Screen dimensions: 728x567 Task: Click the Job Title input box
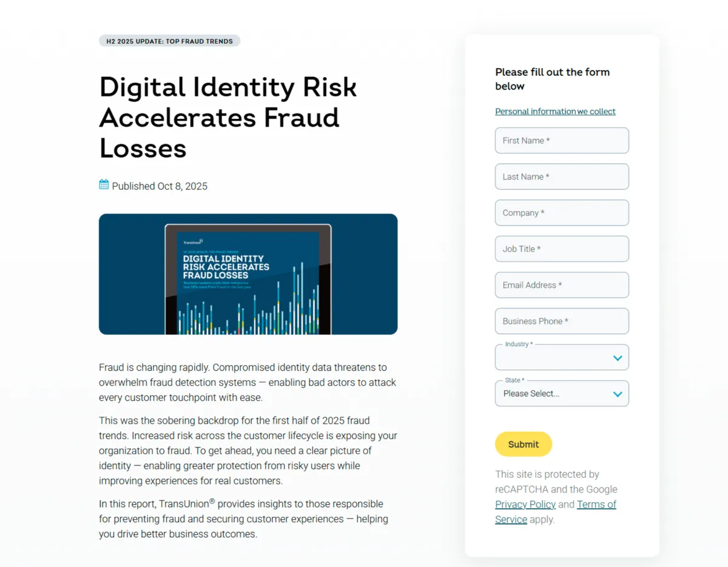[x=561, y=249]
